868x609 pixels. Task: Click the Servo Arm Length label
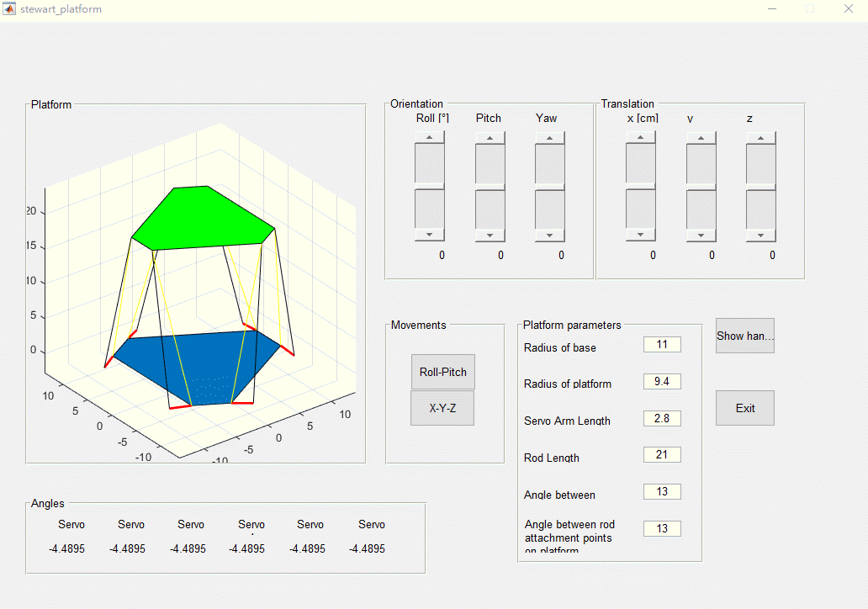coord(567,421)
